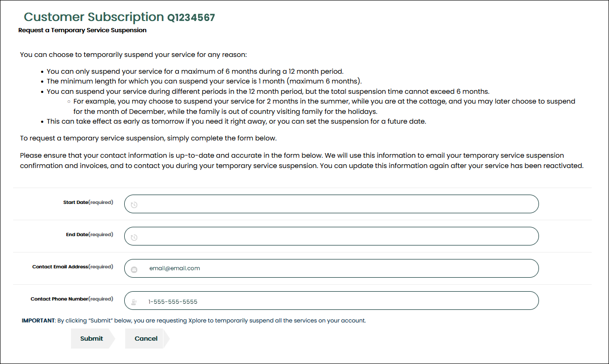Click the clock icon in End Date field
Viewport: 609px width, 364px height.
134,238
